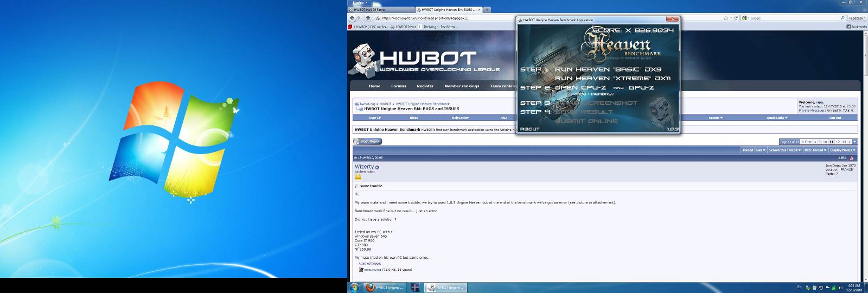Select the Forums item in HWBOT menu
868x293 pixels.
tap(399, 86)
